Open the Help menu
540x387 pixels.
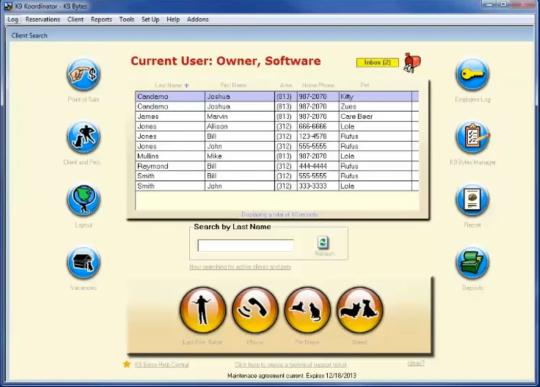pyautogui.click(x=173, y=19)
